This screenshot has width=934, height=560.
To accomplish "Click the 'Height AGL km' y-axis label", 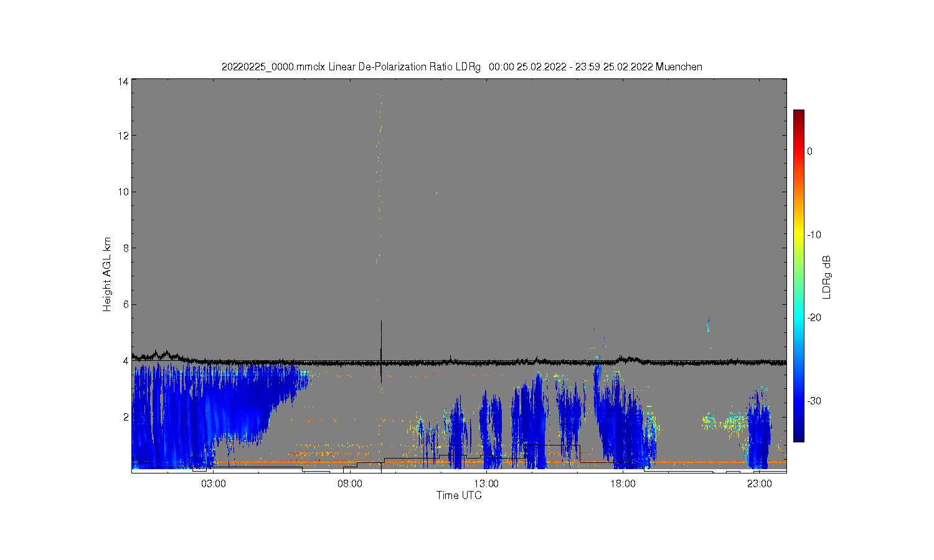I will click(107, 274).
